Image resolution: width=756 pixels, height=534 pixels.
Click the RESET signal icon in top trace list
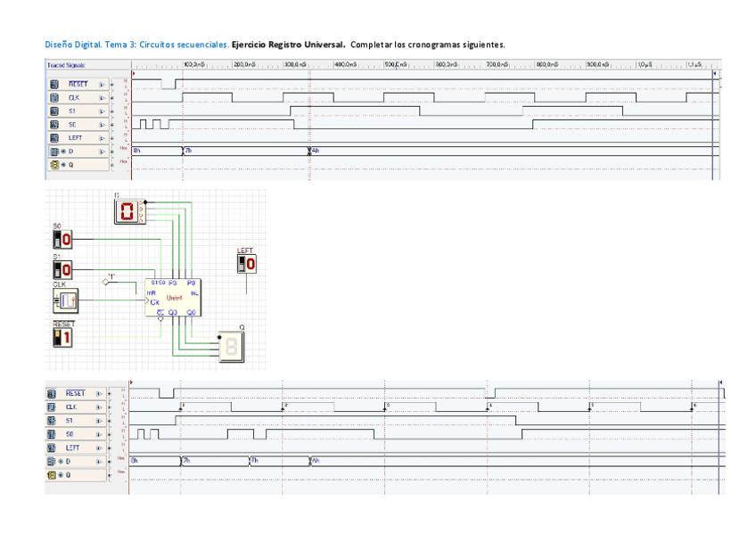[x=53, y=85]
